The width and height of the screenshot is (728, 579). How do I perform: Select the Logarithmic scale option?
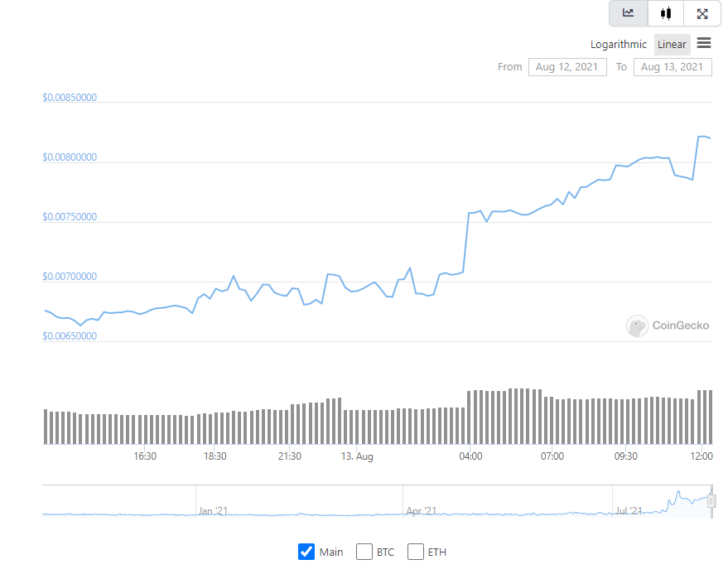[x=619, y=45]
